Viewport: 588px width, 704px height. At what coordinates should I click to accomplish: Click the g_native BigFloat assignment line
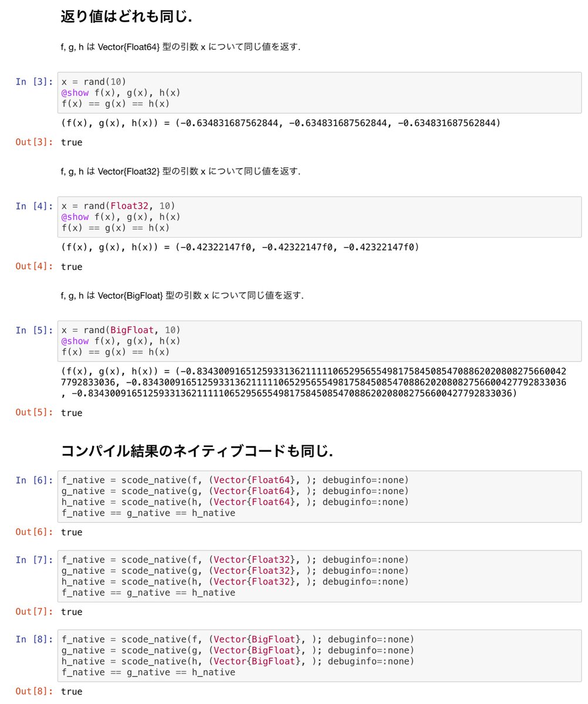[238, 650]
